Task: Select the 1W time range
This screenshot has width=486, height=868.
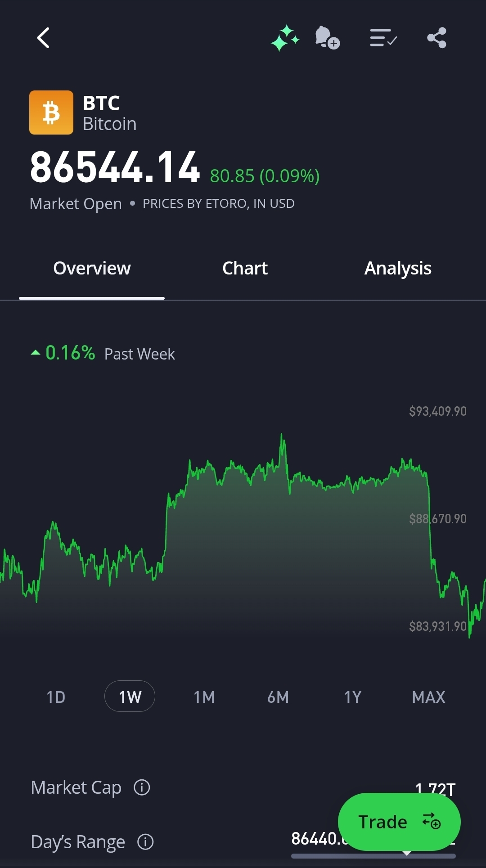Action: pos(130,697)
